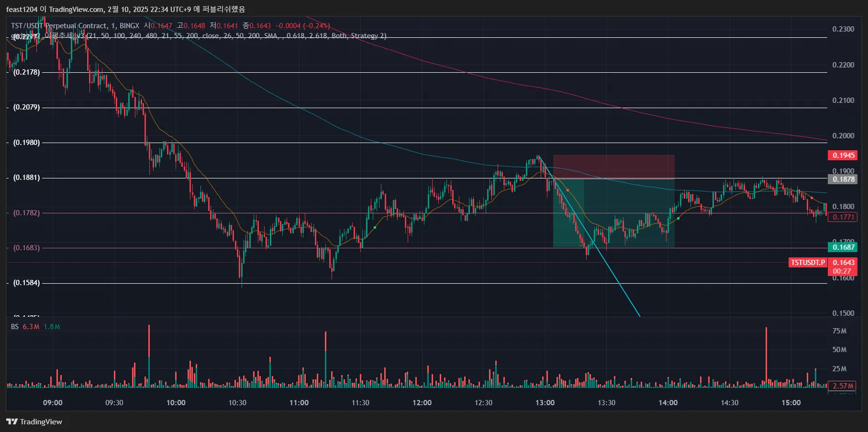Select the (0.1584) horizontal level label
868x432 pixels.
27,283
